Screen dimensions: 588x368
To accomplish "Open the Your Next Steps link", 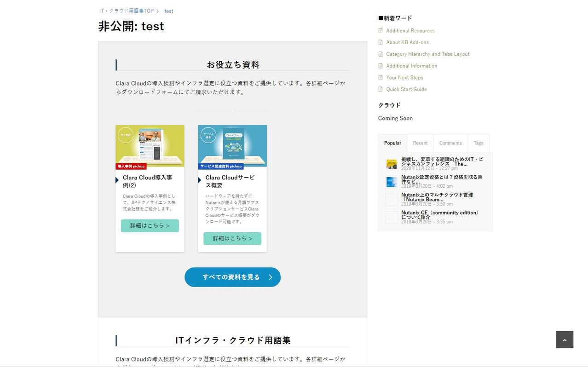I will 405,78.
